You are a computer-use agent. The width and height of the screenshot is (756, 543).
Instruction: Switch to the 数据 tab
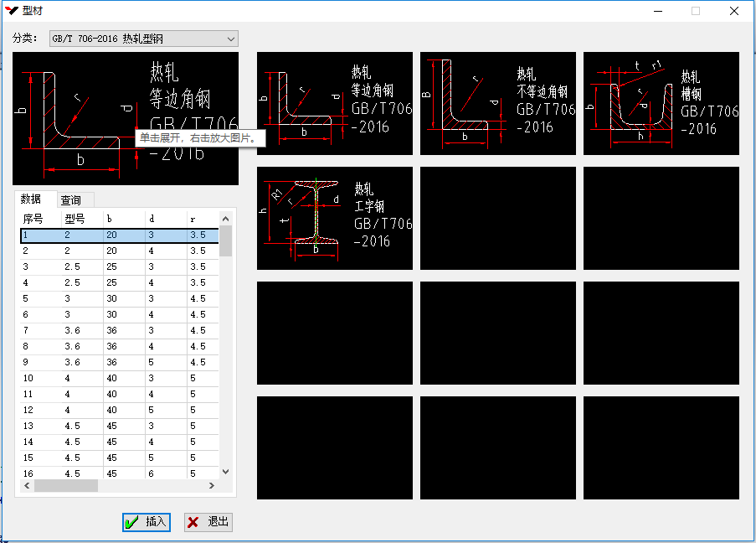[x=31, y=199]
